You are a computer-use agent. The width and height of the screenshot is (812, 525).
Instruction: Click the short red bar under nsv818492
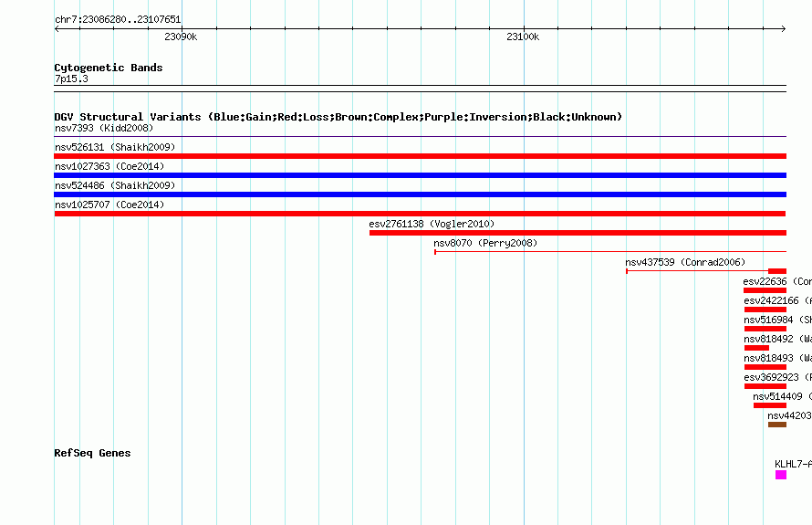point(756,348)
